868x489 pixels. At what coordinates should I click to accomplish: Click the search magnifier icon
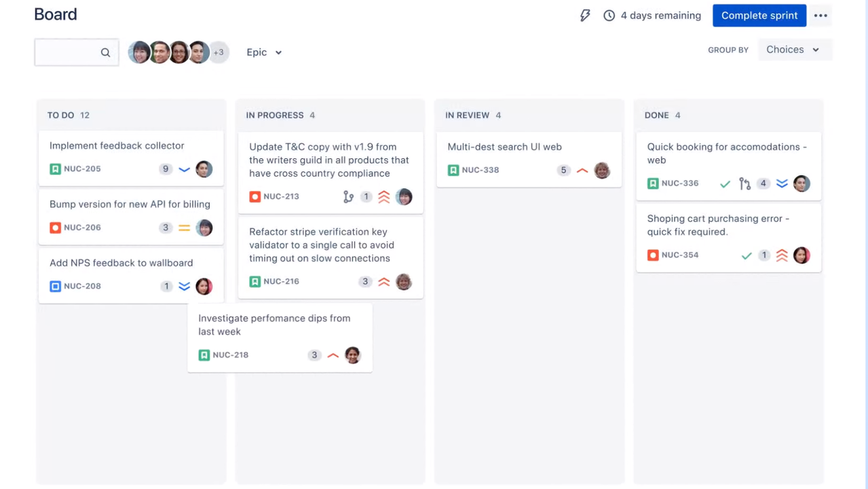[x=105, y=52]
